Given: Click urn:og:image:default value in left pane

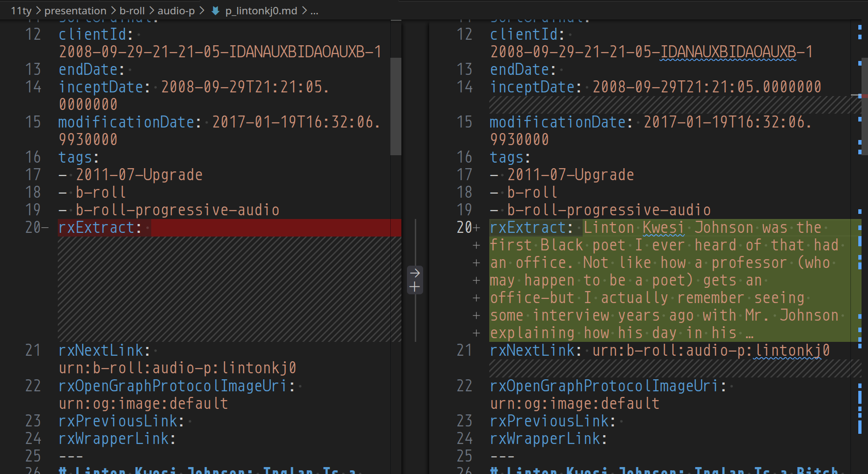Looking at the screenshot, I should (x=143, y=403).
